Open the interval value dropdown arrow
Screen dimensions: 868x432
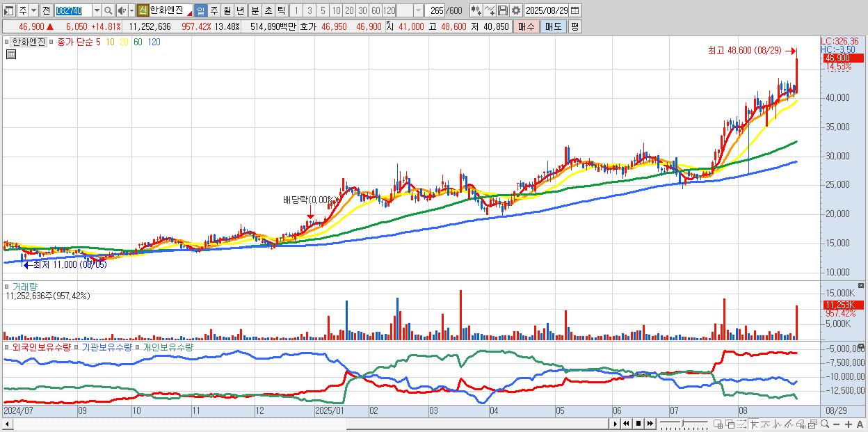coord(418,10)
